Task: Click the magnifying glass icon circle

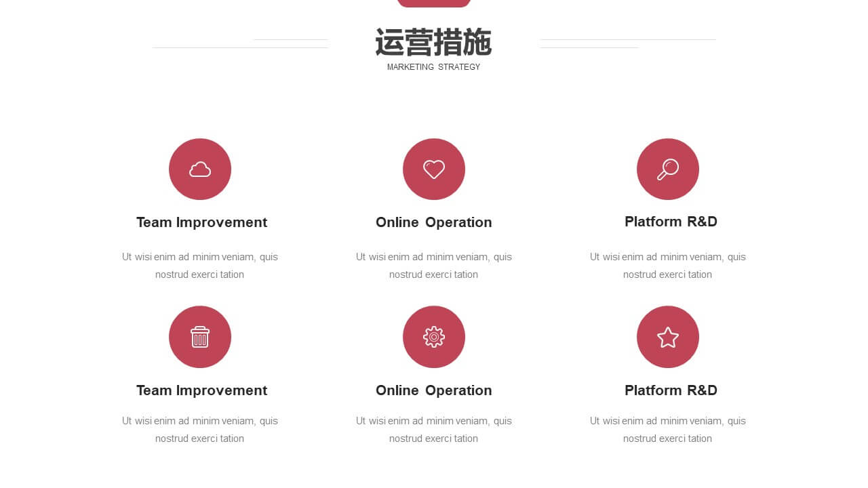Action: pyautogui.click(x=668, y=169)
